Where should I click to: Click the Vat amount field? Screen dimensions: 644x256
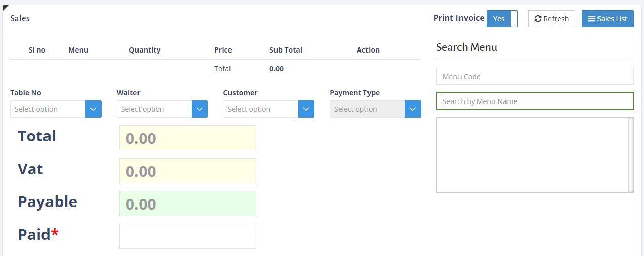pyautogui.click(x=188, y=171)
